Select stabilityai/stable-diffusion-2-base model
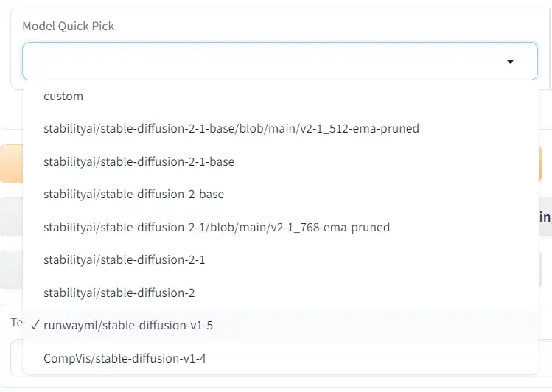552x392 pixels. (x=133, y=195)
